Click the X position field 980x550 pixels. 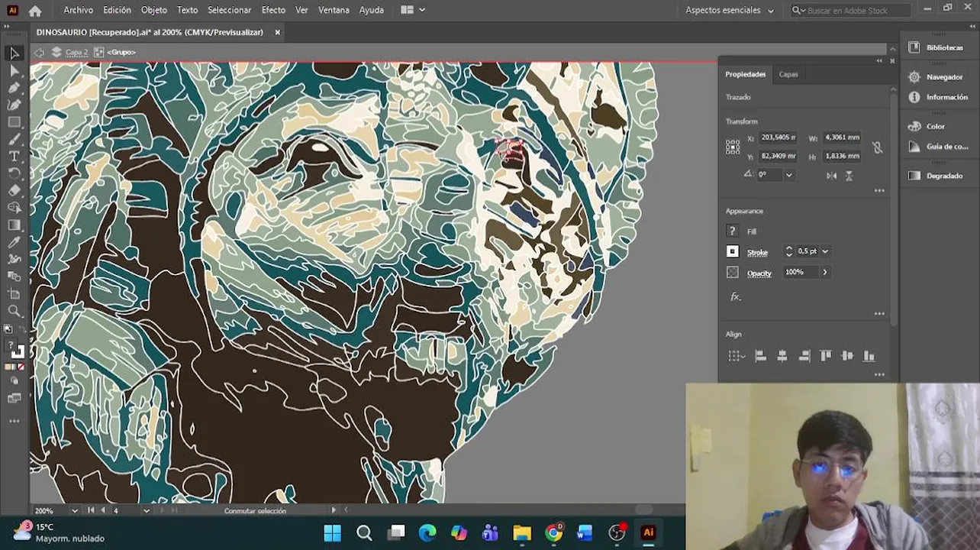[x=778, y=137]
